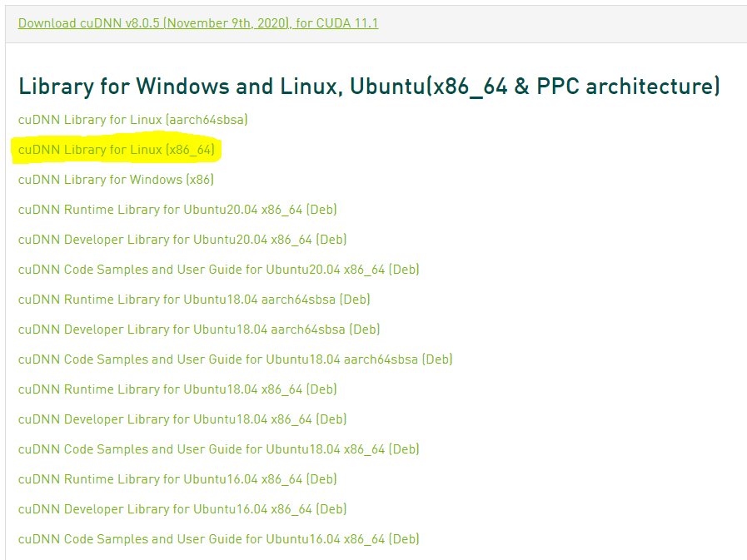
Task: Open Code Samples and User Guide Ubuntu18.04 aarch64sbsa
Action: coord(236,359)
